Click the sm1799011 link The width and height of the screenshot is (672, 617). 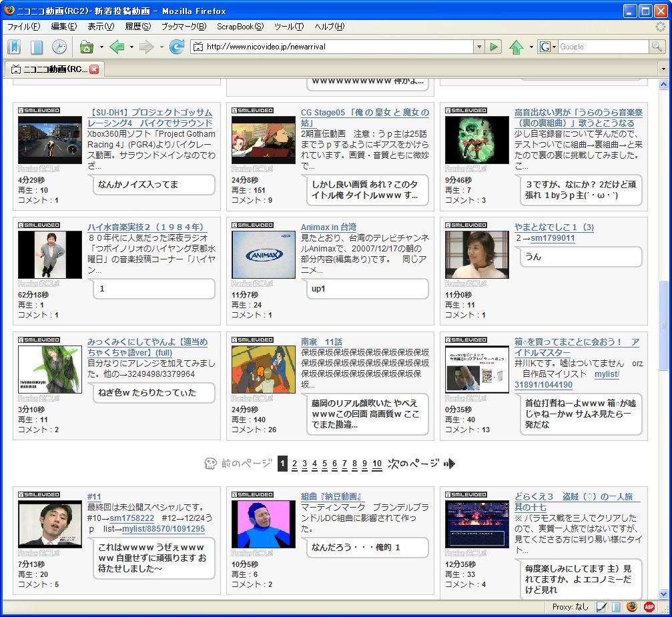pyautogui.click(x=553, y=238)
